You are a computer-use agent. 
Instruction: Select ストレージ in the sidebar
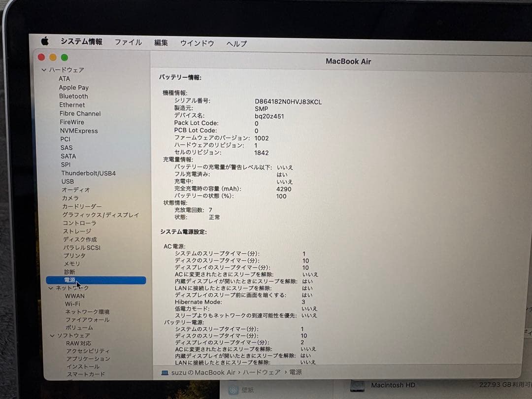pos(76,231)
